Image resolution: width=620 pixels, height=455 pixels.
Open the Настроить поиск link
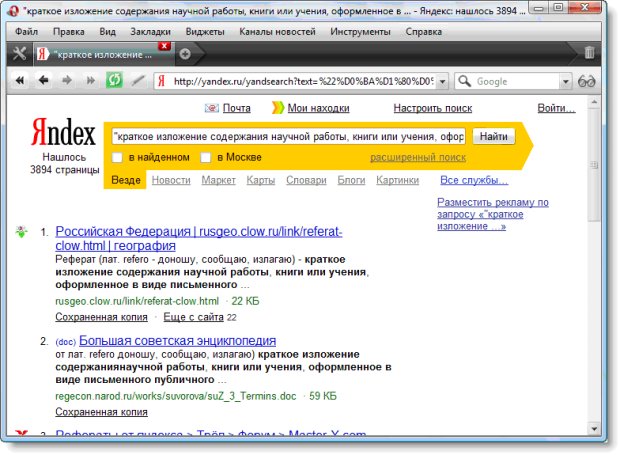433,108
